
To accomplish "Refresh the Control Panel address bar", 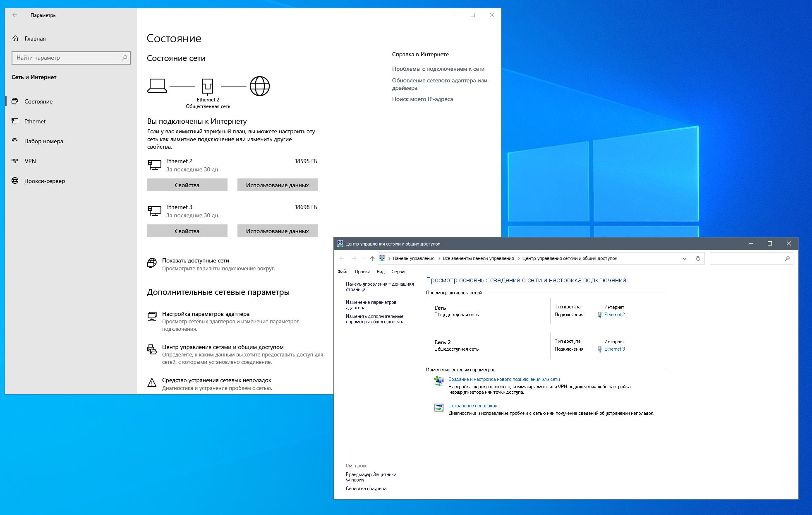I will [x=698, y=258].
